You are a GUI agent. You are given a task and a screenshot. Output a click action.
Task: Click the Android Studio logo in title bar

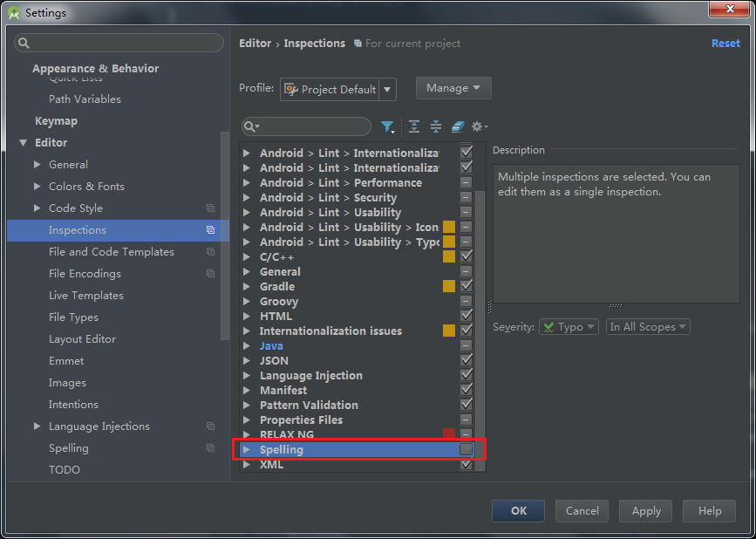(x=14, y=13)
